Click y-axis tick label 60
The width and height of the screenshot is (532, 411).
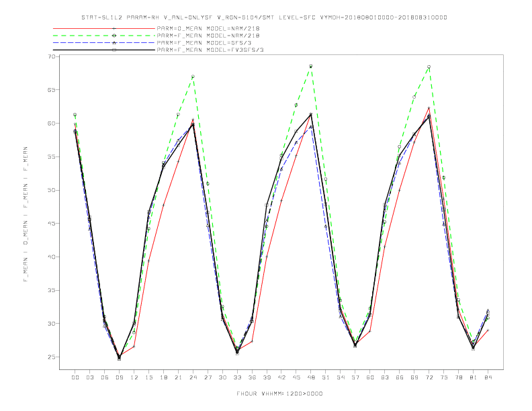coord(52,124)
